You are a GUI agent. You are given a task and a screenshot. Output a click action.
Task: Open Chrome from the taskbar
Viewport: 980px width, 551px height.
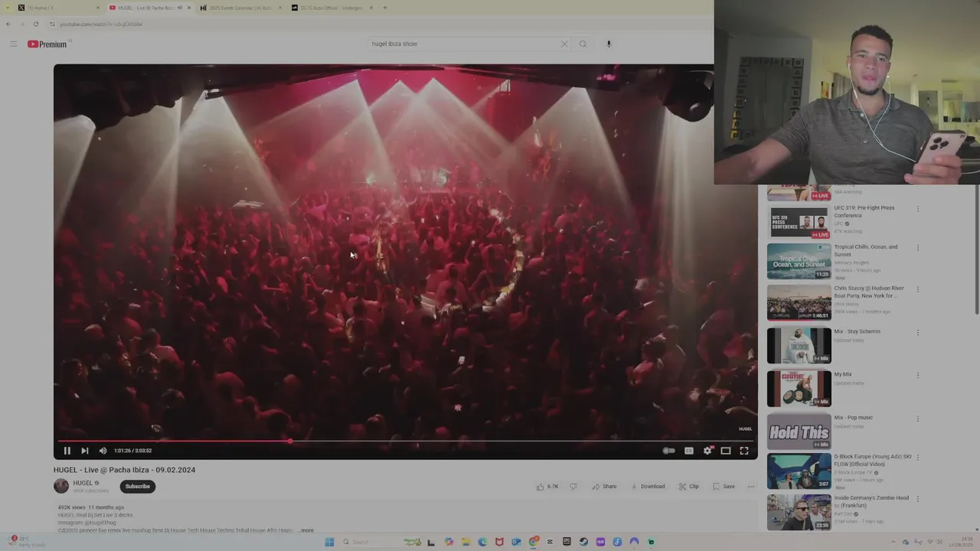[x=534, y=542]
